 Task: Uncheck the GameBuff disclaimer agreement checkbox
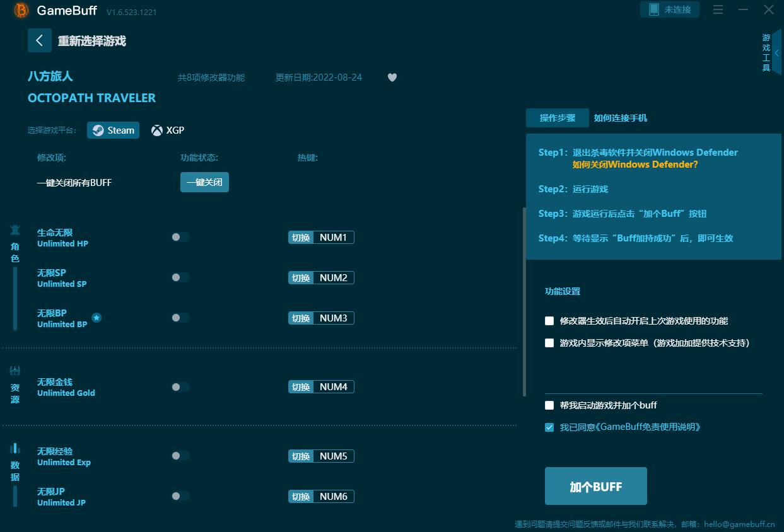(x=549, y=427)
